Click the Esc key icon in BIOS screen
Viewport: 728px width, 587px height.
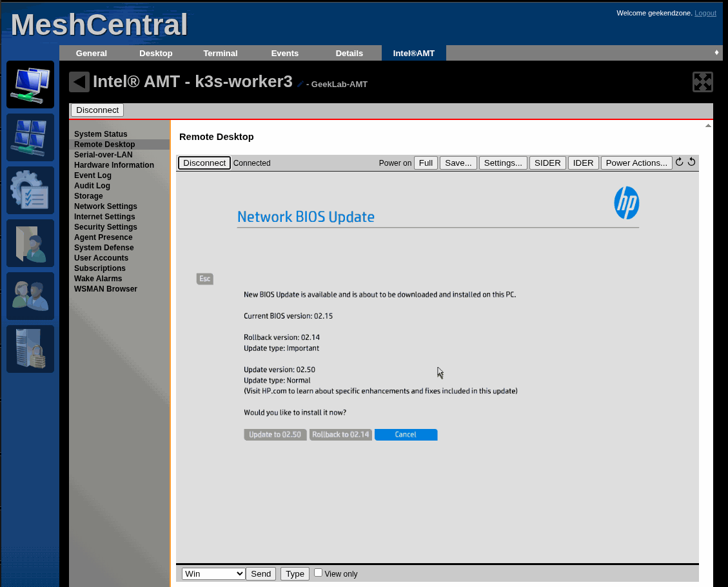205,279
